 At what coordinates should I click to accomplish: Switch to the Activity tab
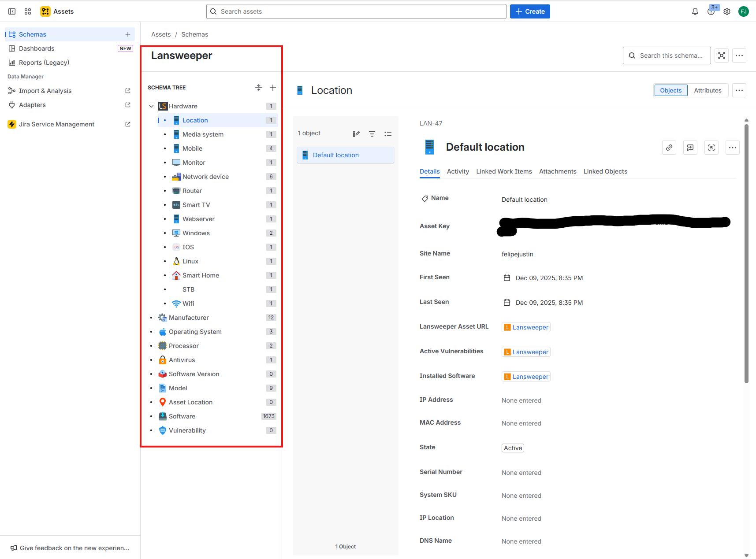(x=458, y=171)
